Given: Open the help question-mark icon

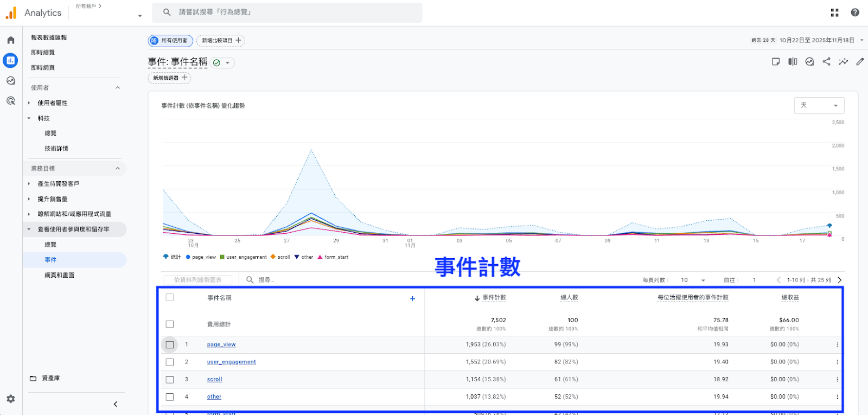Looking at the screenshot, I should point(855,12).
